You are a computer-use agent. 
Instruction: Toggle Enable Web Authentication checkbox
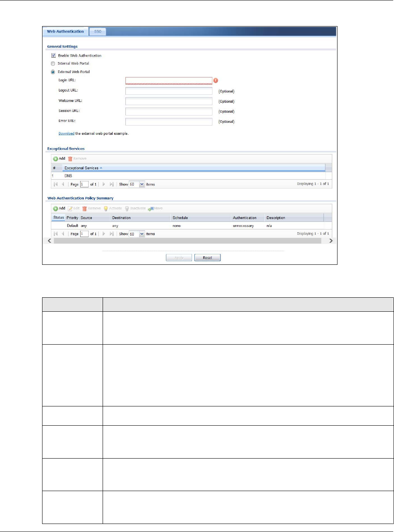click(x=53, y=55)
